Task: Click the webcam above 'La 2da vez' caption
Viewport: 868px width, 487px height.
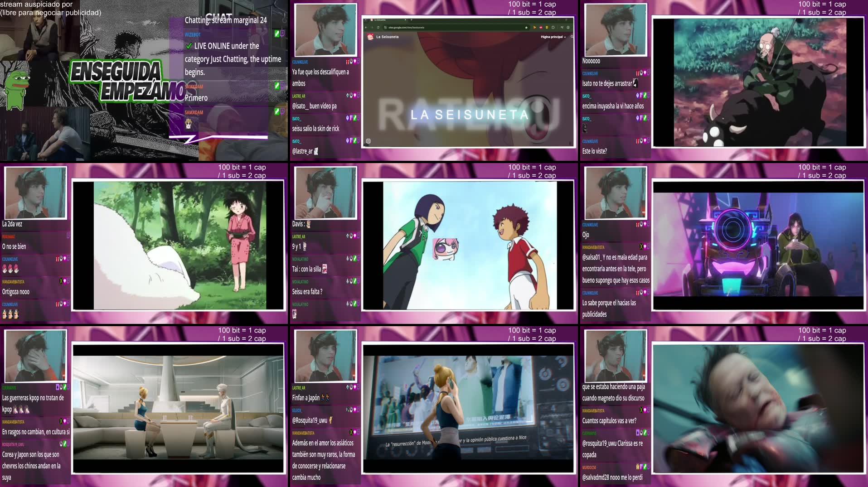Action: (x=35, y=193)
